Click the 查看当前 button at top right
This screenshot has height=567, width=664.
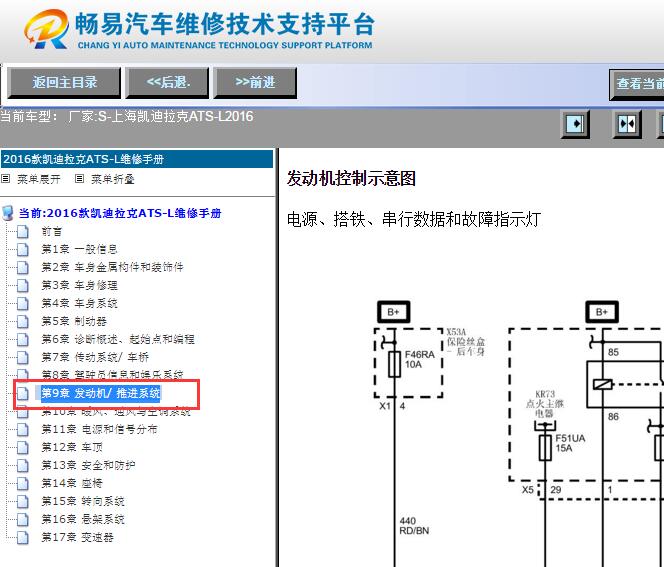(x=637, y=84)
